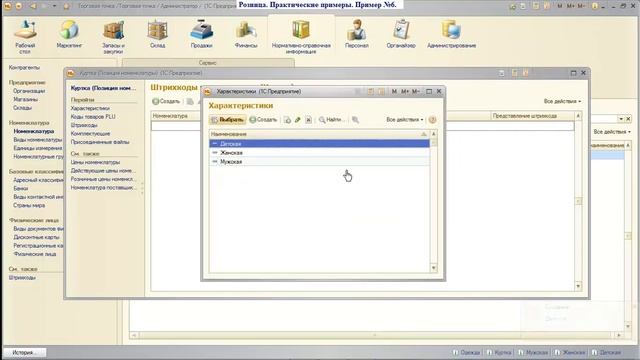Screen dimensions: 640x360
Task: Open the Склад section
Action: point(158,34)
